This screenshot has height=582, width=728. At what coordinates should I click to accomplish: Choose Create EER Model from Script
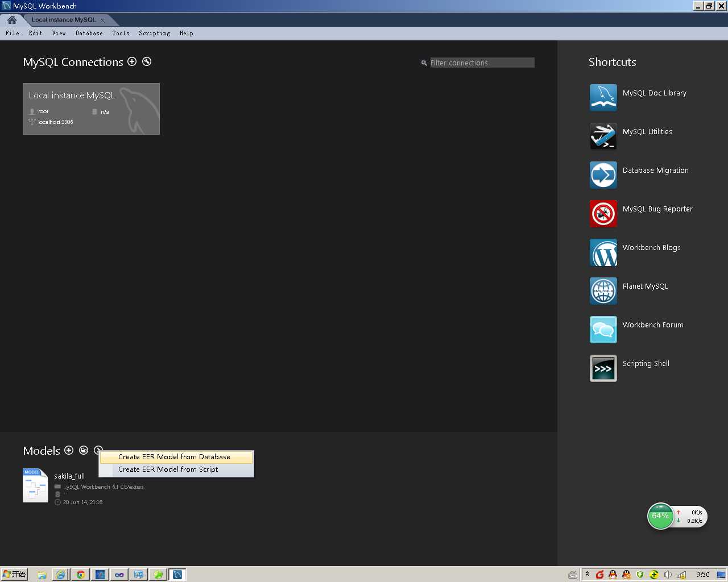coord(176,469)
